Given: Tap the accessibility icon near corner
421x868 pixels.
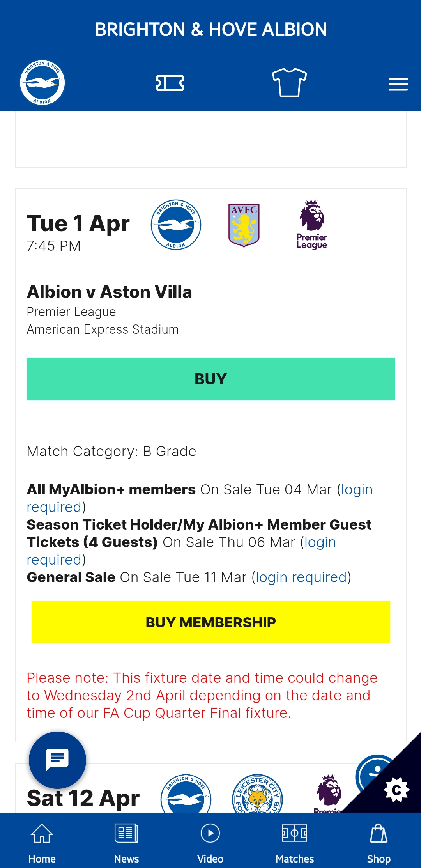Looking at the screenshot, I should [375, 776].
